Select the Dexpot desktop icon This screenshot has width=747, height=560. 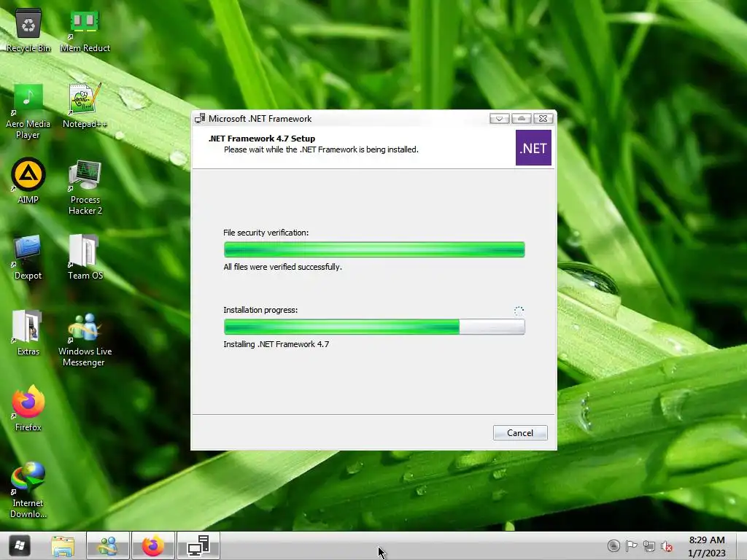point(28,257)
